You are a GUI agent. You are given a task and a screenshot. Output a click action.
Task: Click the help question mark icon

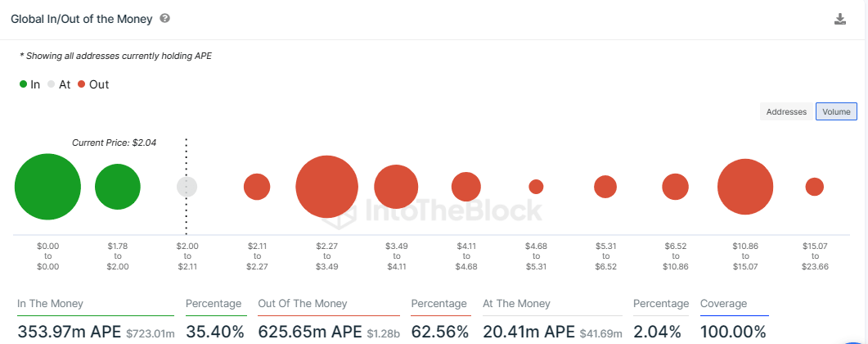[165, 18]
